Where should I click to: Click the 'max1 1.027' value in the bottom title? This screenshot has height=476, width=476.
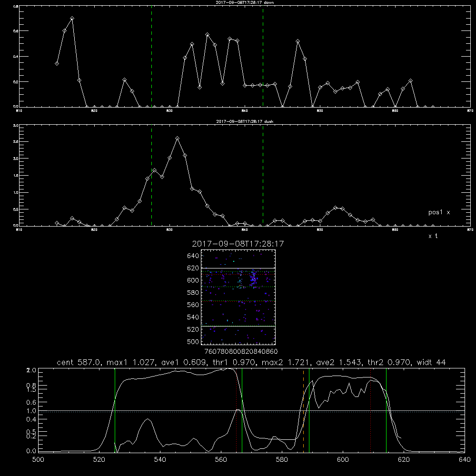coord(131,362)
